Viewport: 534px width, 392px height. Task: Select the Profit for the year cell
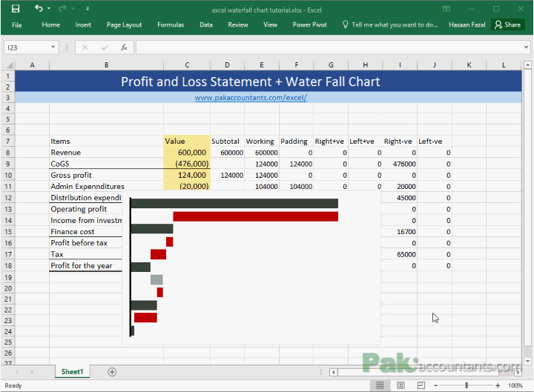pos(86,266)
